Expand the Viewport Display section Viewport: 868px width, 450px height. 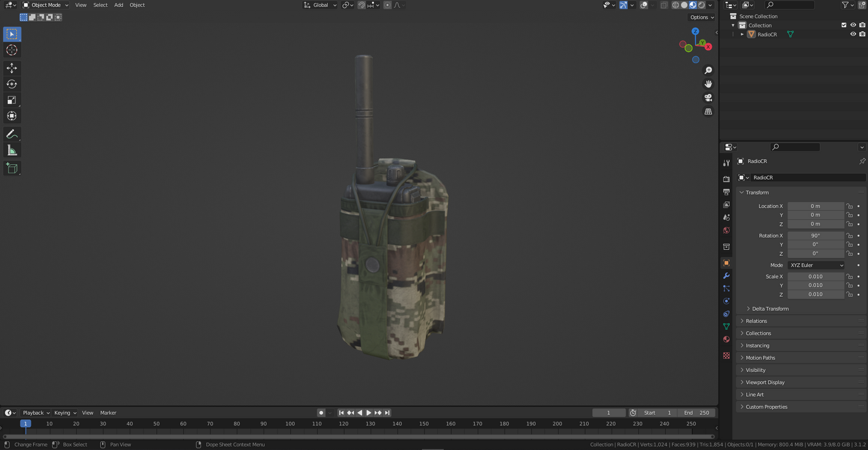coord(765,382)
